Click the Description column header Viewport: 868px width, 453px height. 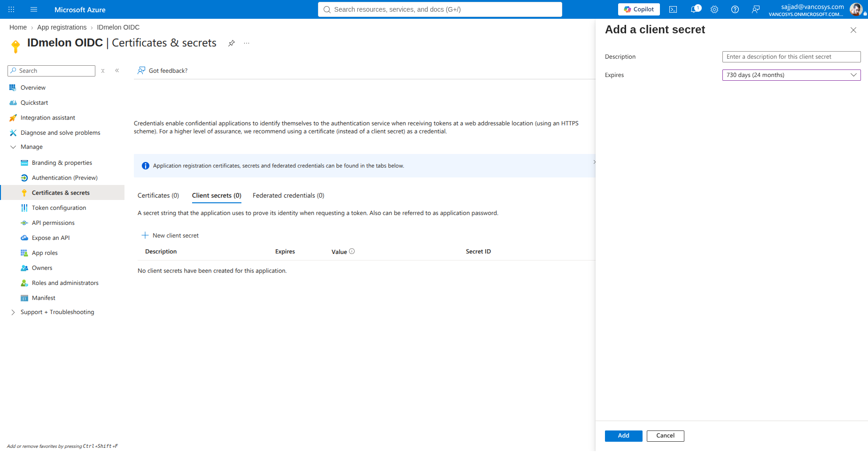(161, 252)
